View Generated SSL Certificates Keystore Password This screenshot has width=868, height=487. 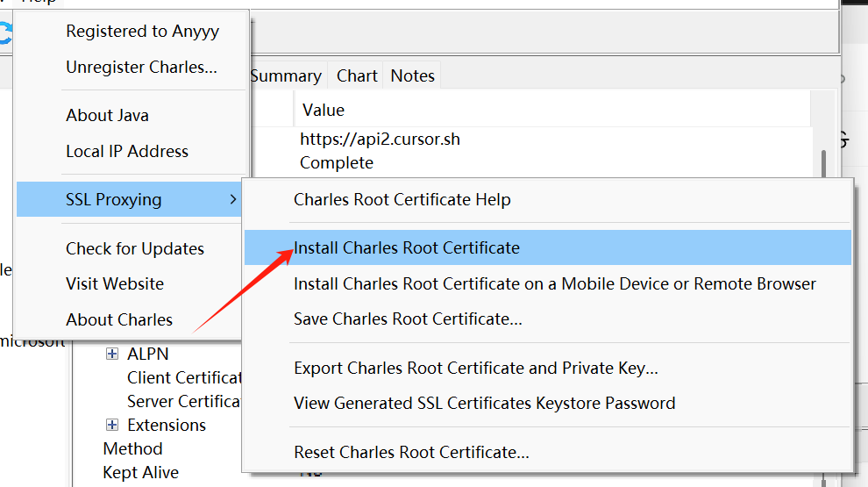click(547, 403)
